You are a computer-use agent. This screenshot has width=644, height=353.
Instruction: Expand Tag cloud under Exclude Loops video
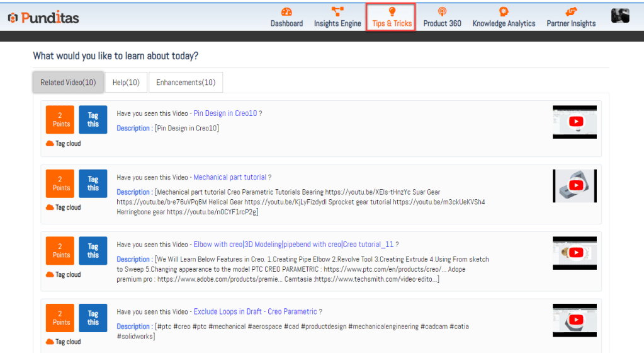point(64,342)
